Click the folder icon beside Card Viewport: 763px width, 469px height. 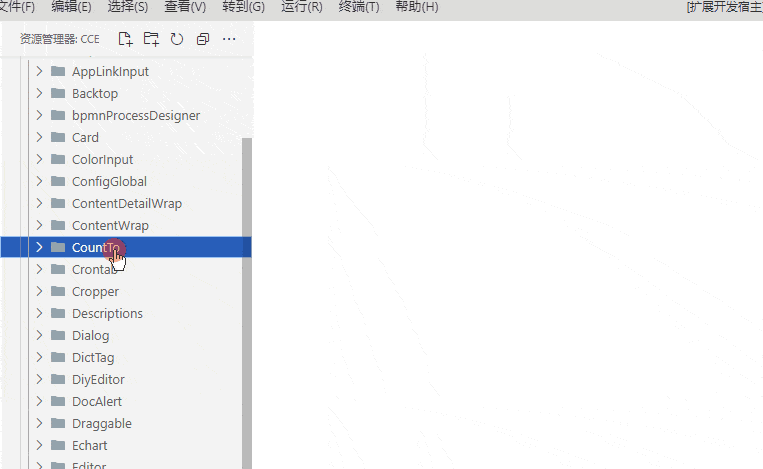pyautogui.click(x=58, y=137)
